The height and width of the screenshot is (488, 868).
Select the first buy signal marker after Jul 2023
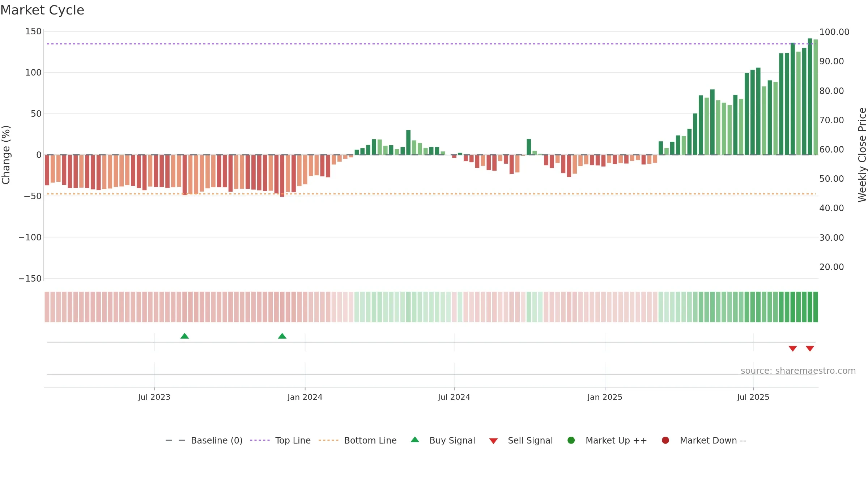point(184,336)
